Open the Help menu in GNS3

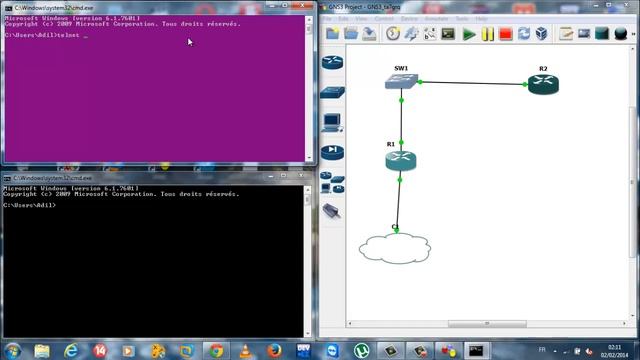(x=481, y=19)
